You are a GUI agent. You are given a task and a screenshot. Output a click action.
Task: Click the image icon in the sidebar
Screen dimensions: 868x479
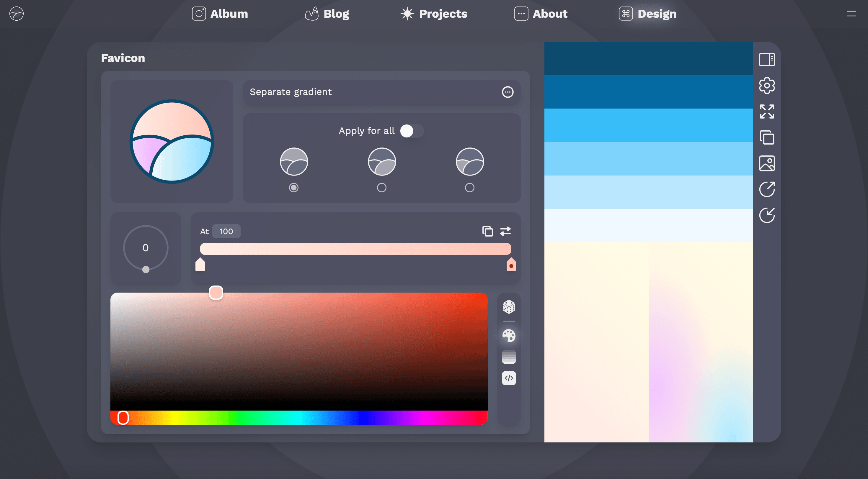[766, 164]
